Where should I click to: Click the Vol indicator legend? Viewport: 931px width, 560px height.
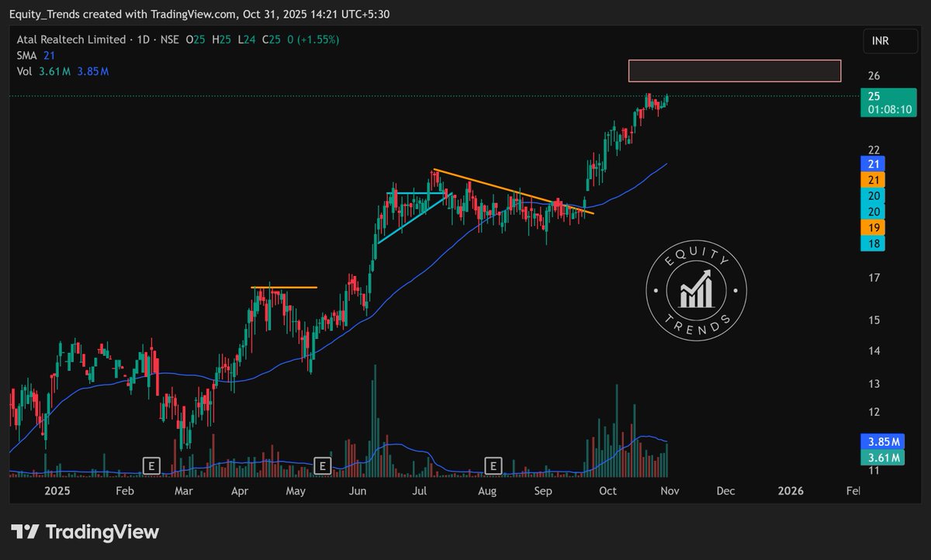point(26,71)
